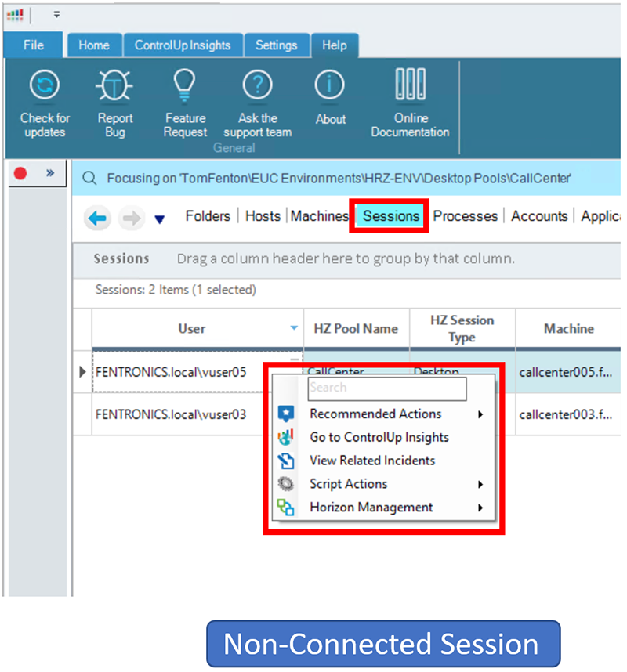Click the ControlUp logo icon in title bar
Viewport: 627px width, 672px height.
tap(15, 16)
